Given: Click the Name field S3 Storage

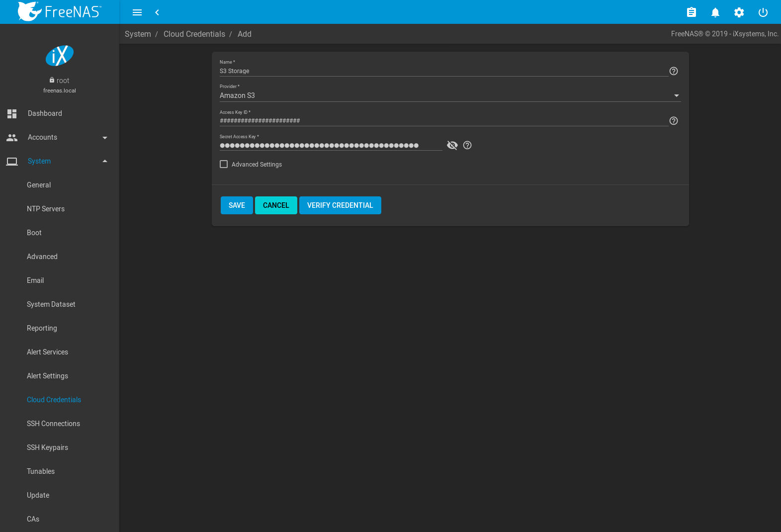Looking at the screenshot, I should tap(444, 71).
